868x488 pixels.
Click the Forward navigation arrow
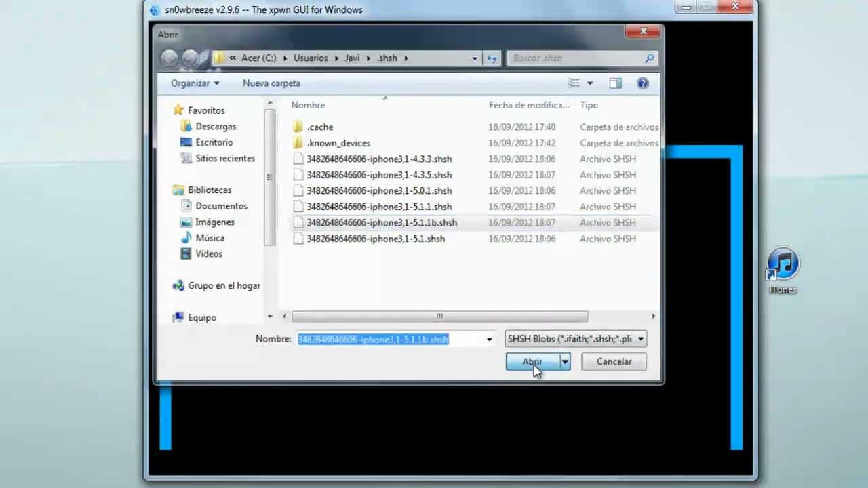click(x=191, y=58)
